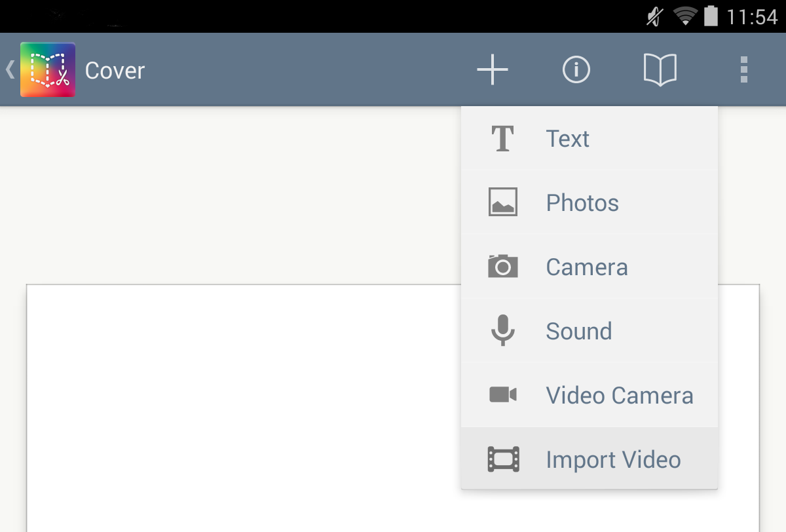Screen dimensions: 786x532
Task: Select the Photos menu entry
Action: (x=589, y=202)
